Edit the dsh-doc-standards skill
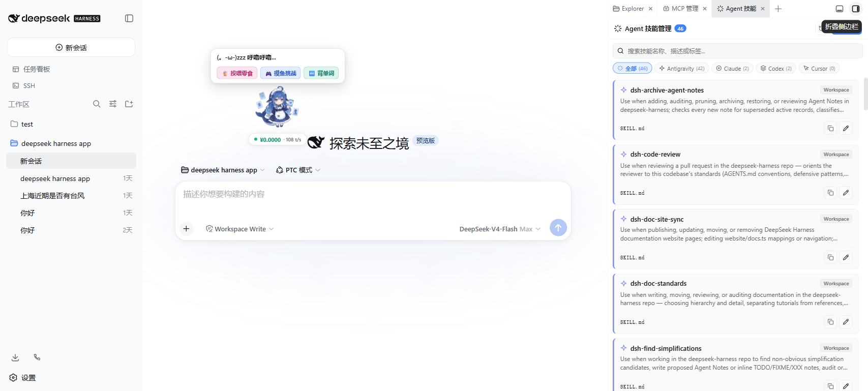Screen dimensions: 868x391 [x=846, y=322]
